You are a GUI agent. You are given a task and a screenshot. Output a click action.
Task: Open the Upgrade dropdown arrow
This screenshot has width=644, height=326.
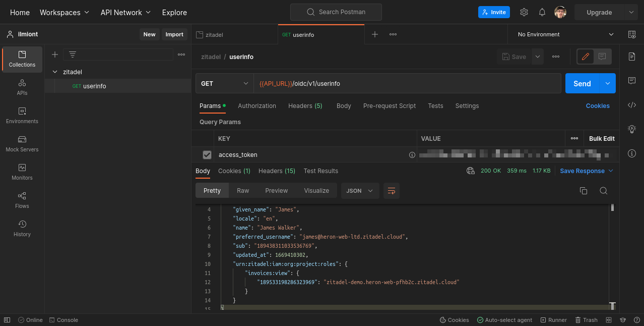click(x=631, y=12)
